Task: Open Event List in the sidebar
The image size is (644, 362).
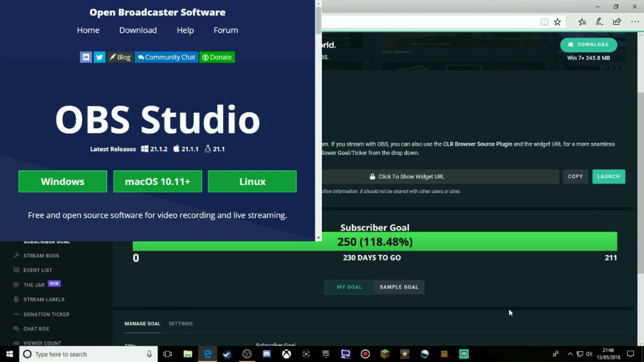Action: pyautogui.click(x=38, y=270)
